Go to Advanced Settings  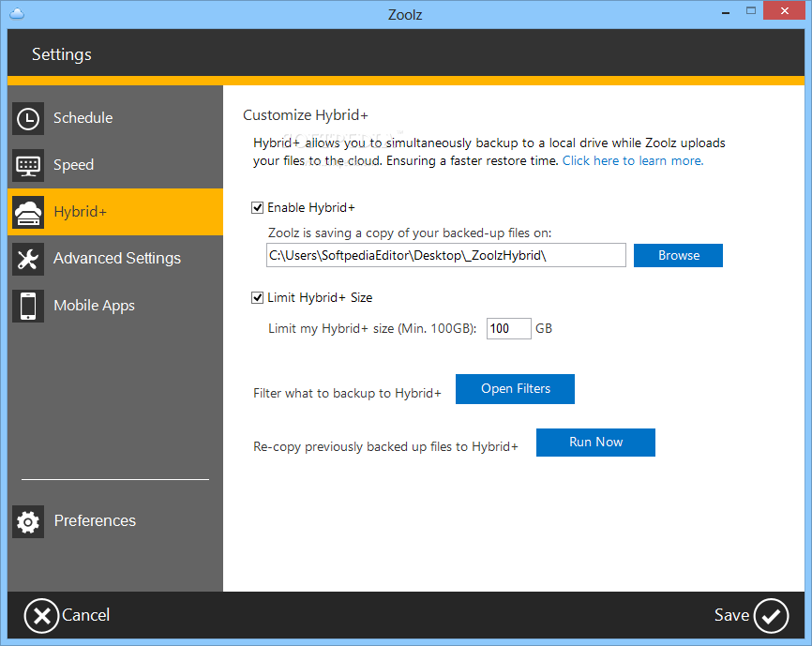tap(117, 258)
